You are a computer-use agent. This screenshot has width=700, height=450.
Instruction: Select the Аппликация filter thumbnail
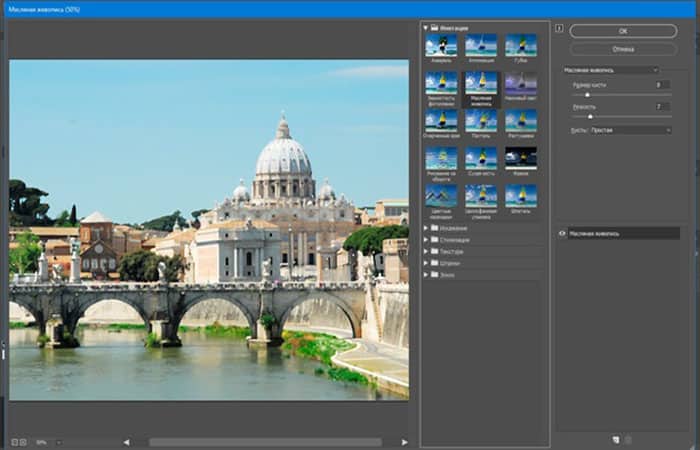(x=481, y=45)
